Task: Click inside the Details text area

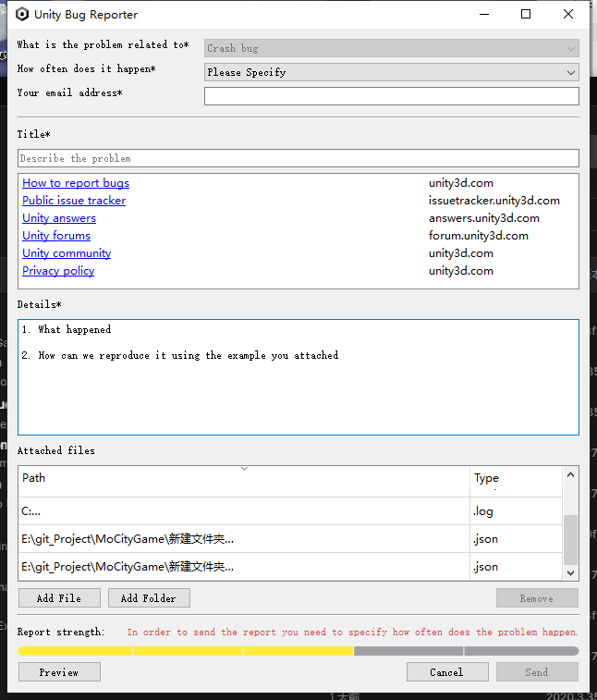Action: pos(298,376)
